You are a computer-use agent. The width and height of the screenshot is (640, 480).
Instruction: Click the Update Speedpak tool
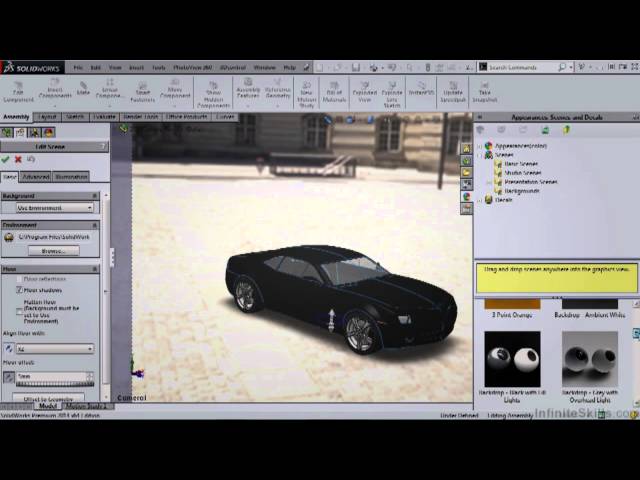pyautogui.click(x=453, y=91)
